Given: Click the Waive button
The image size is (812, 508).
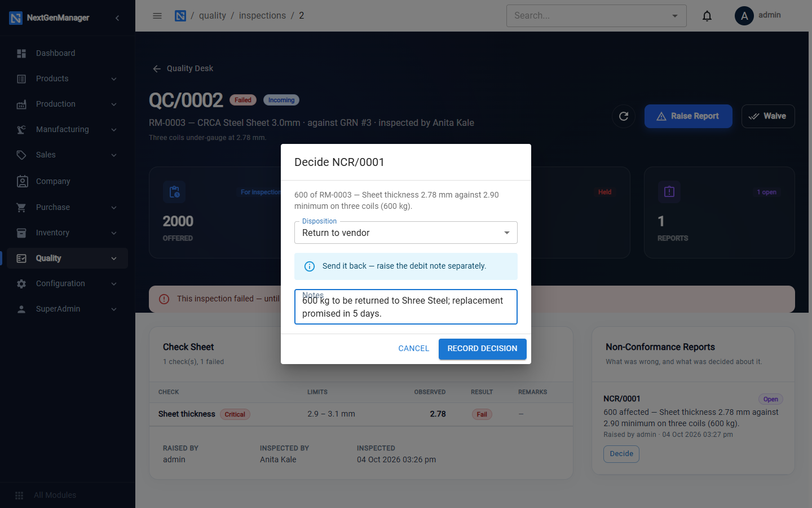Looking at the screenshot, I should (768, 116).
